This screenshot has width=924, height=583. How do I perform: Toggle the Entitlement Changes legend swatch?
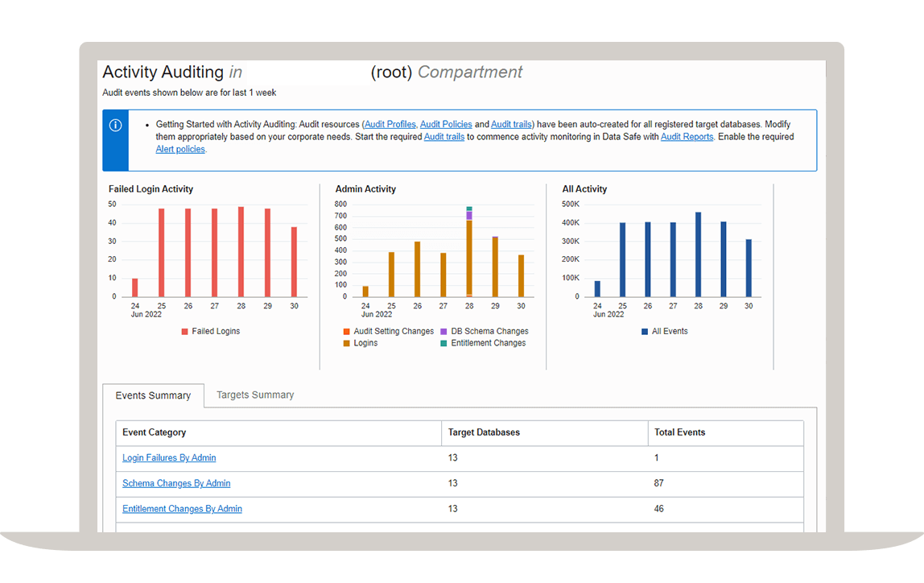(x=444, y=343)
